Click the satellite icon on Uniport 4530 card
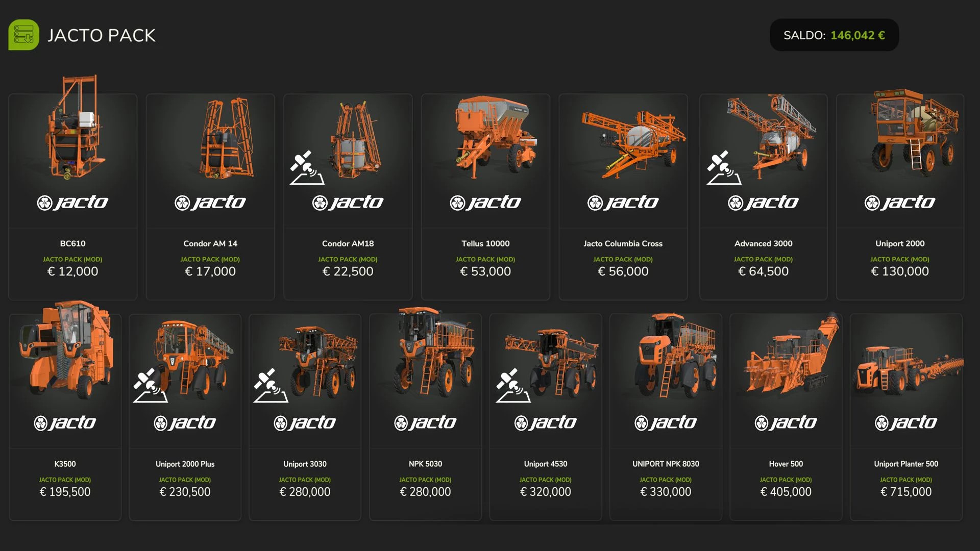This screenshot has width=980, height=551. 513,385
